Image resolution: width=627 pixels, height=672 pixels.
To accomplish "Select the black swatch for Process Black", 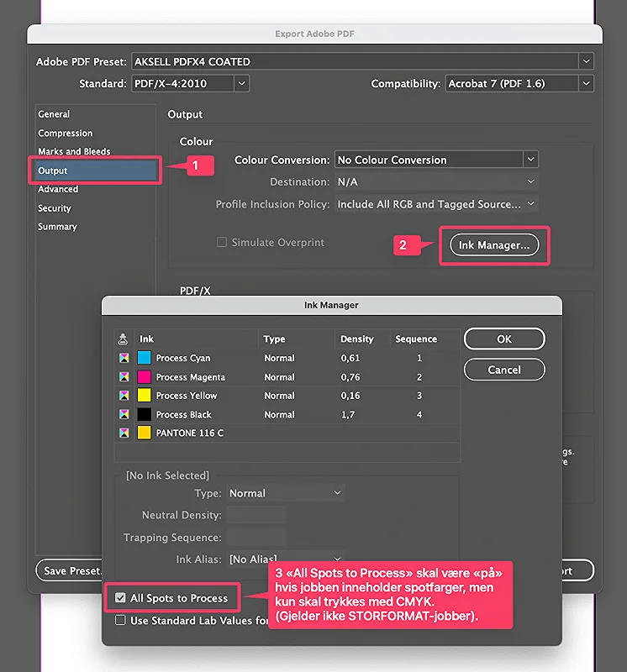I will point(144,414).
